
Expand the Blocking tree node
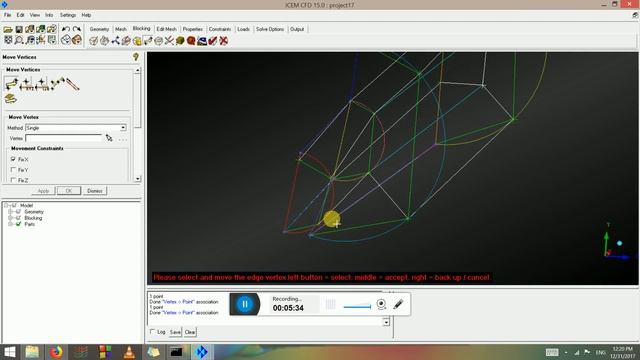pyautogui.click(x=10, y=218)
